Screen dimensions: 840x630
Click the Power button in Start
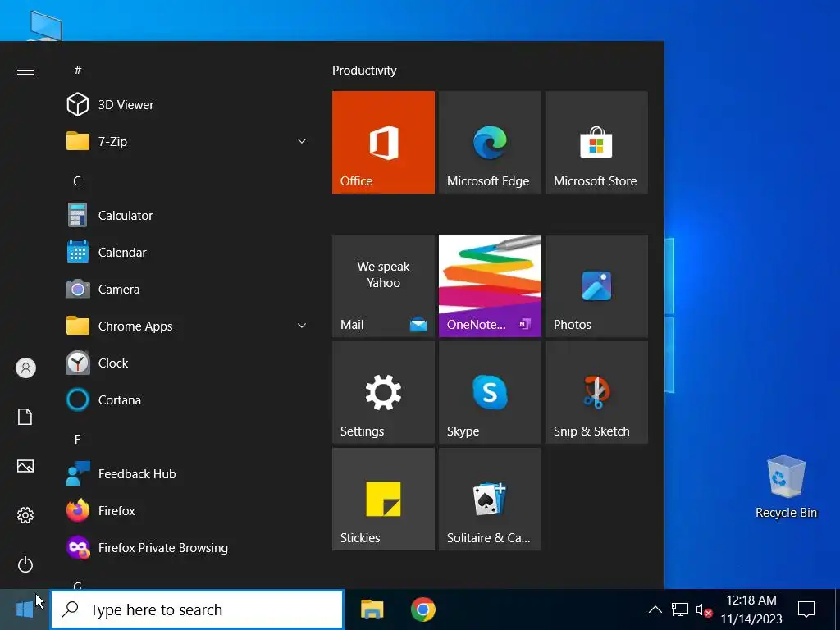(x=25, y=564)
